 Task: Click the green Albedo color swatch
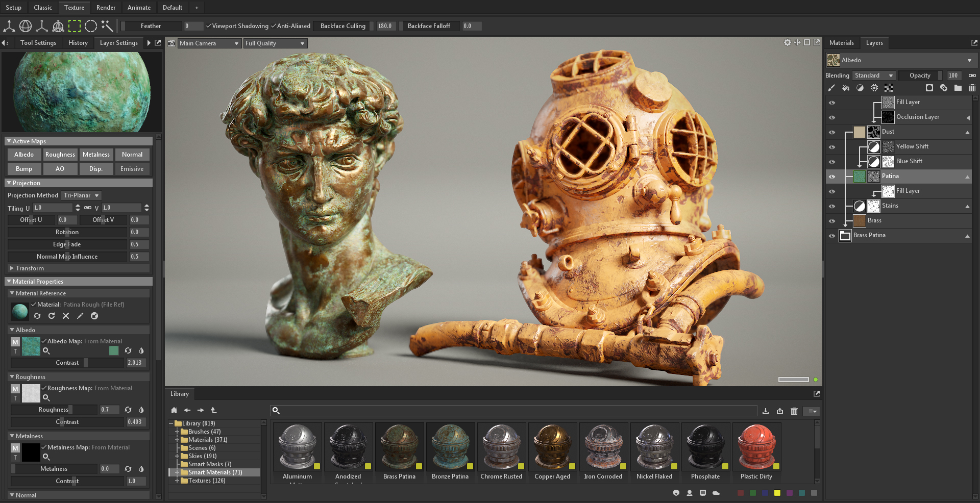[114, 351]
